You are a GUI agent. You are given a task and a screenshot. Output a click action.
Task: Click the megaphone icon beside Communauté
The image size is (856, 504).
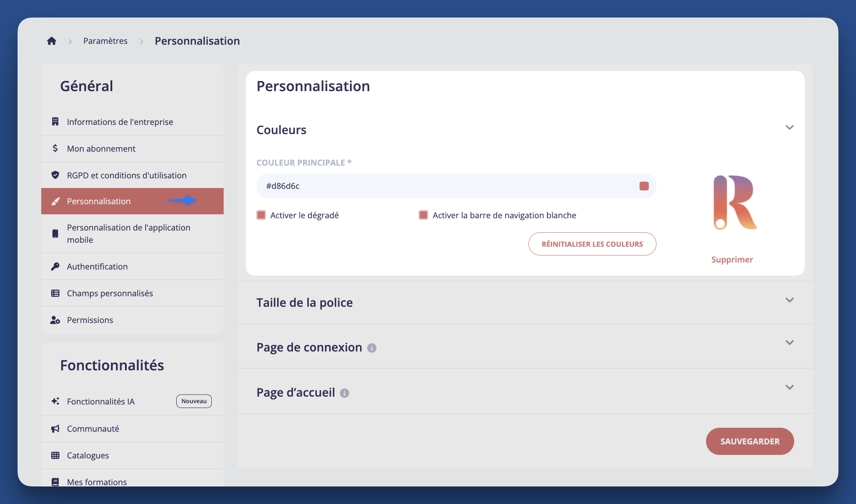point(55,429)
